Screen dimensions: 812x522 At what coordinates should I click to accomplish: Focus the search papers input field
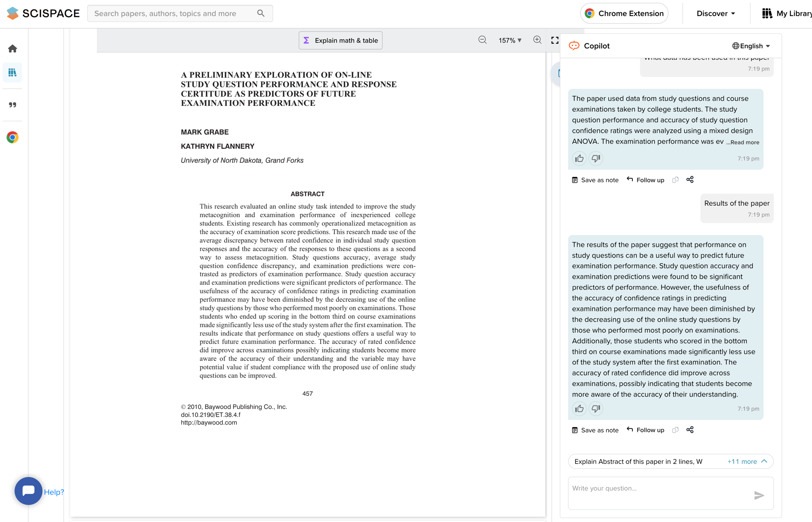[x=180, y=13]
